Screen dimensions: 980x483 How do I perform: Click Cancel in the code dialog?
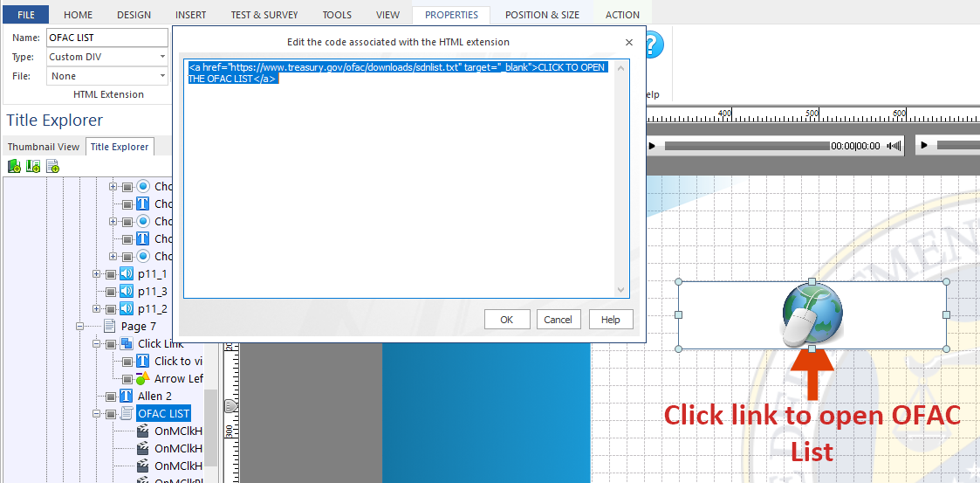[559, 320]
